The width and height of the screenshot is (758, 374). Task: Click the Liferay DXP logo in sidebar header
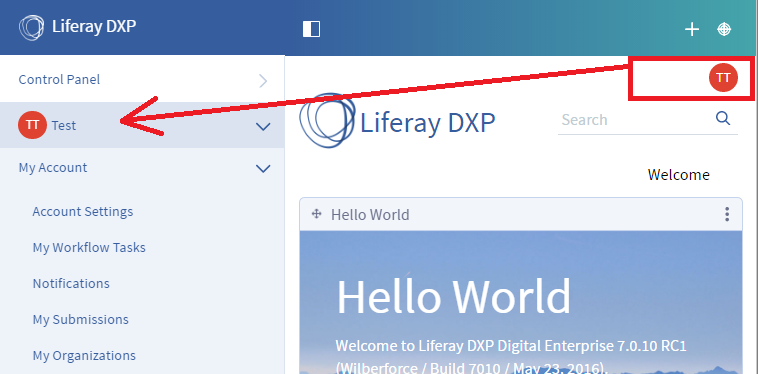[x=77, y=27]
